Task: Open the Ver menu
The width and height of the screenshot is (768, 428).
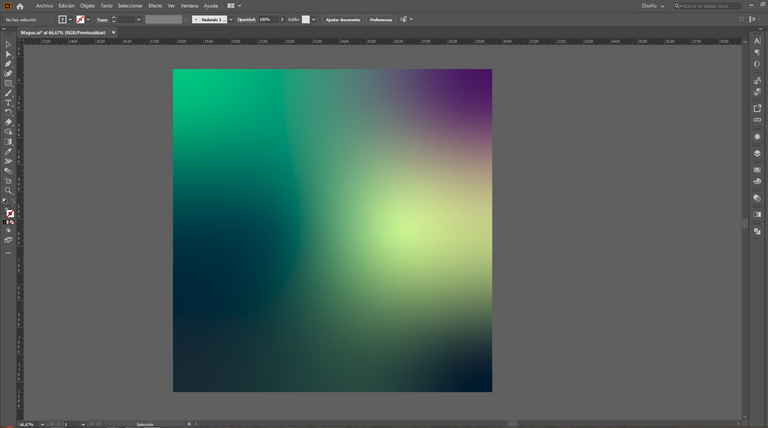Action: (x=171, y=6)
